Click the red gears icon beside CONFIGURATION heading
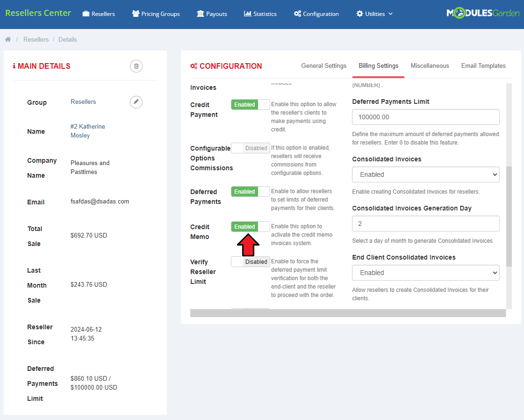Image resolution: width=524 pixels, height=420 pixels. tap(194, 66)
